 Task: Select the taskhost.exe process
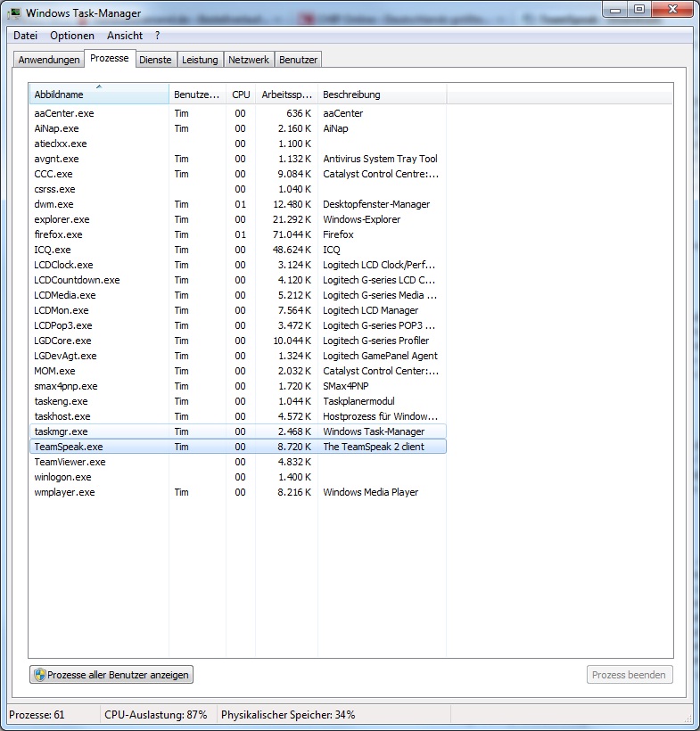(x=238, y=416)
